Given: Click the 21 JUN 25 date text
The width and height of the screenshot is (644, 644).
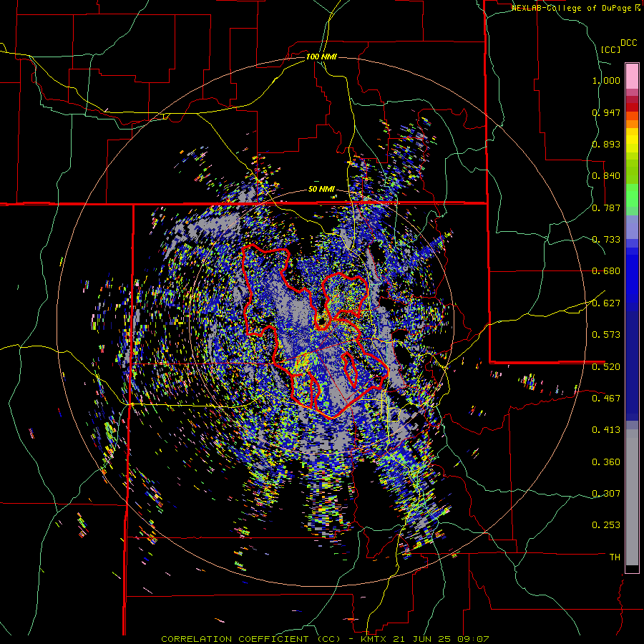Looking at the screenshot, I should point(423,639).
